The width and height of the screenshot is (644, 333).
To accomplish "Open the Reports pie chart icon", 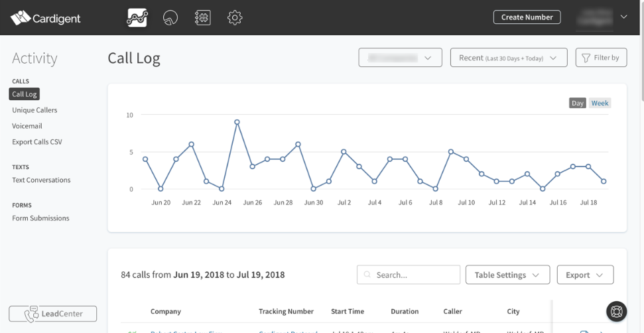I will pos(170,18).
